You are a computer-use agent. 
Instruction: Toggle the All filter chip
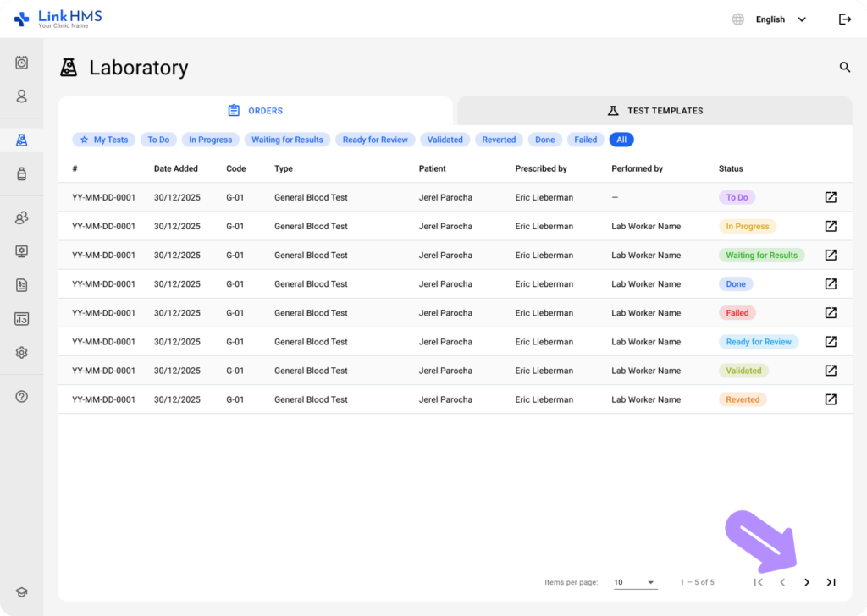621,140
